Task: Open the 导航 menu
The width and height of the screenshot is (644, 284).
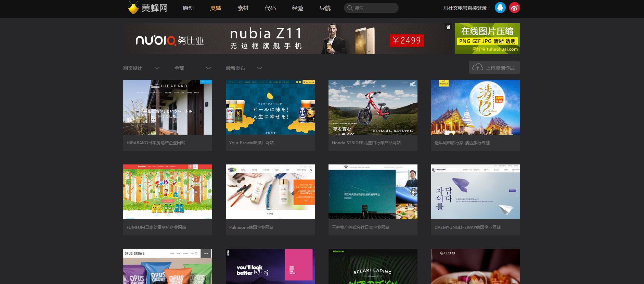Action: click(325, 8)
